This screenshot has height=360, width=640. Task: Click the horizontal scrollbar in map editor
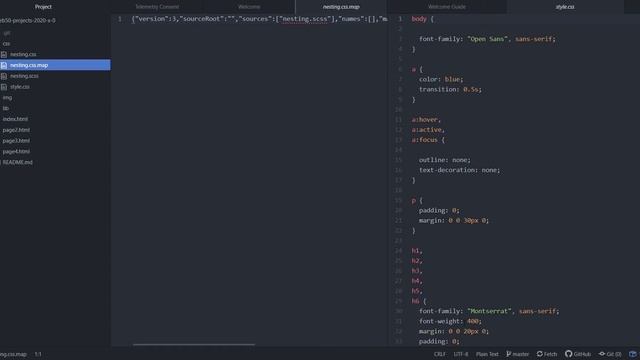(x=194, y=344)
